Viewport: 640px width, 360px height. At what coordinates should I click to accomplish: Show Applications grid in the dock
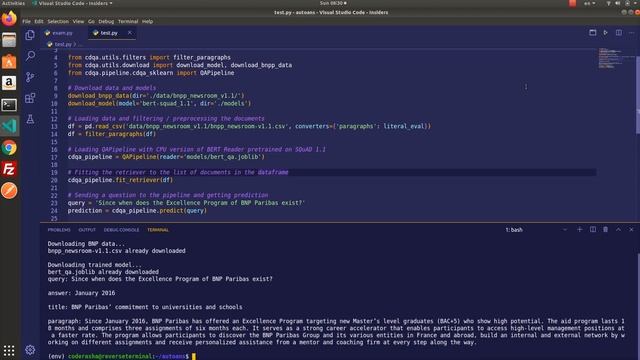pos(9,350)
